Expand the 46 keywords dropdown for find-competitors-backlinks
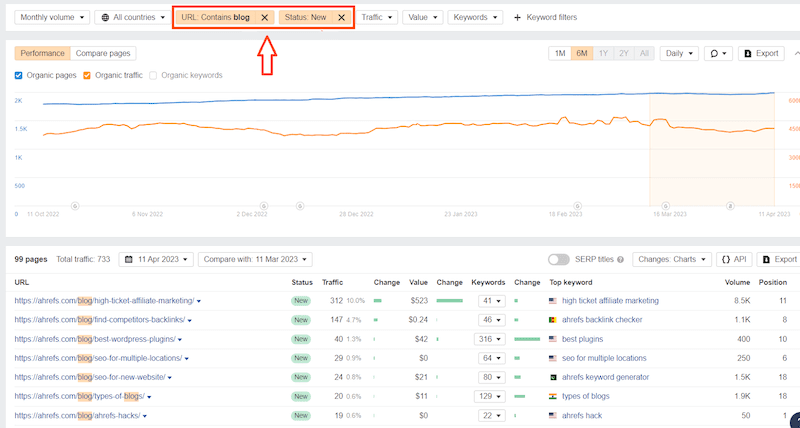 click(492, 320)
